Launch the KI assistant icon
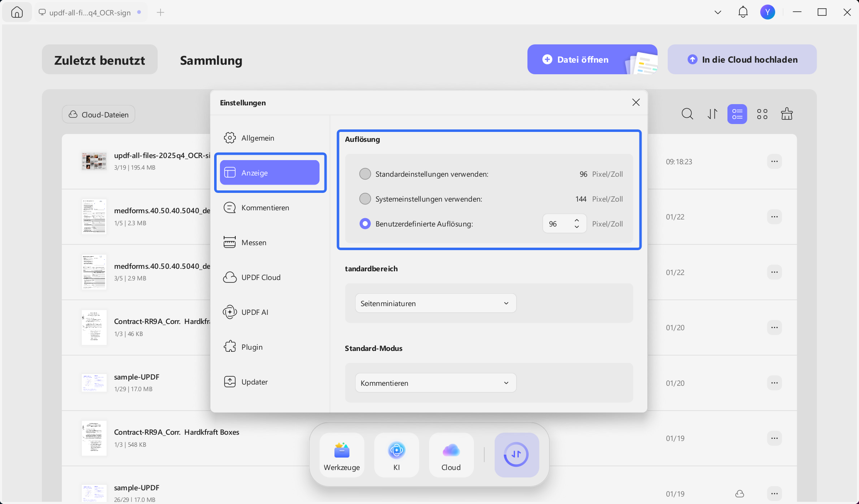 (x=396, y=455)
